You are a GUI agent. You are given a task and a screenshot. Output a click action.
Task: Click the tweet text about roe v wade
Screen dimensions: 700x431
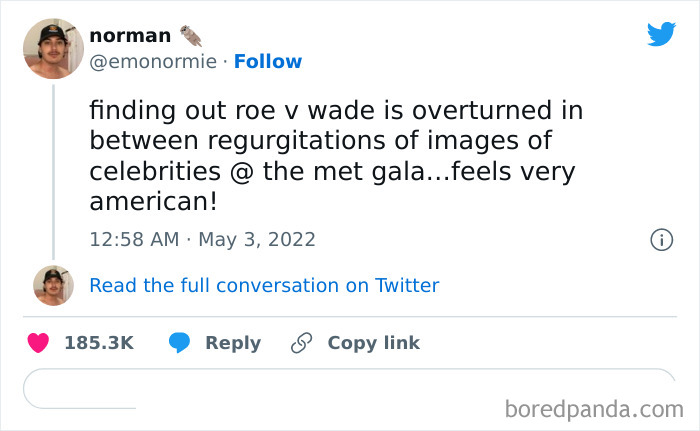(336, 155)
